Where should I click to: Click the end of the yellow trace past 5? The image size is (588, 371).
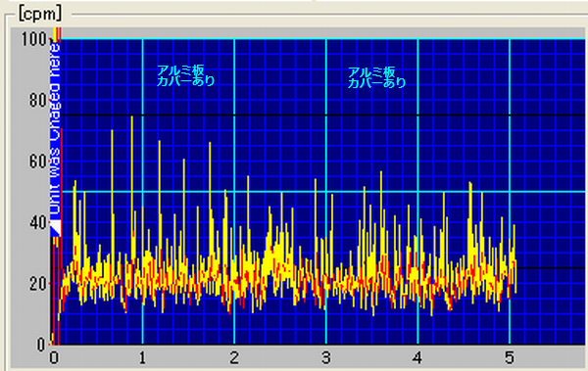(x=516, y=277)
